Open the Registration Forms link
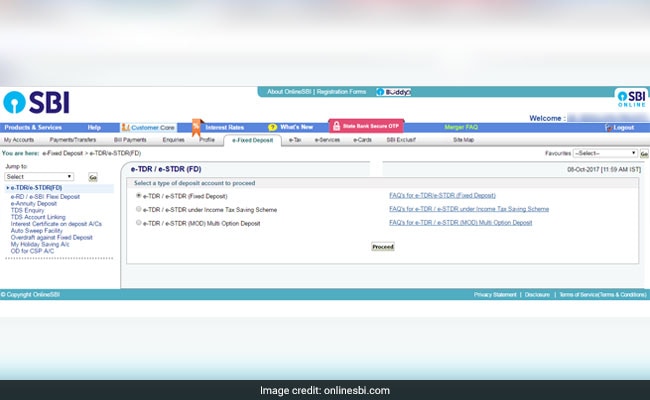 (341, 92)
